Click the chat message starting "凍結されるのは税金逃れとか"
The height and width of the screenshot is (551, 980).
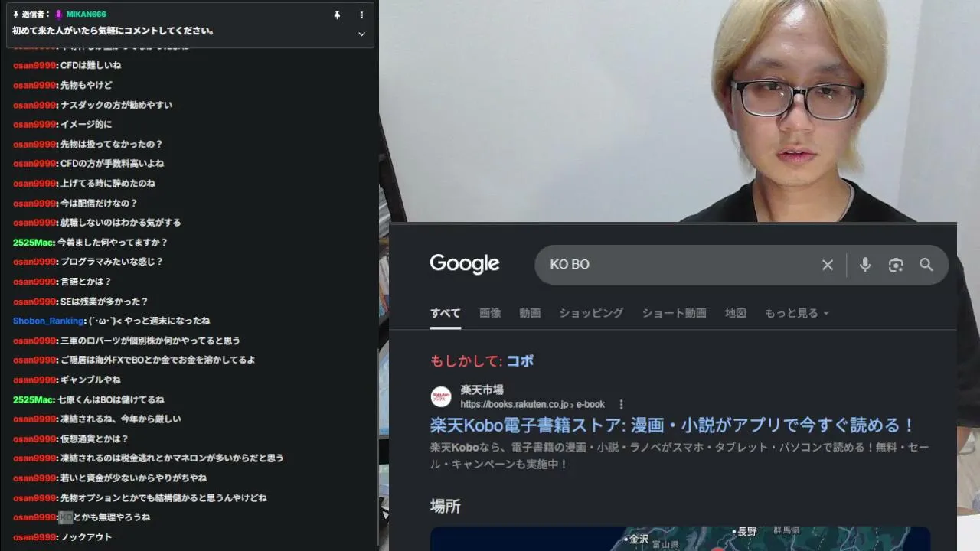(172, 458)
